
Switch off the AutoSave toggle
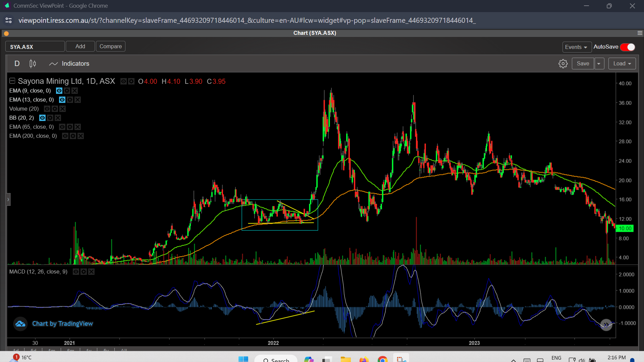pyautogui.click(x=628, y=47)
